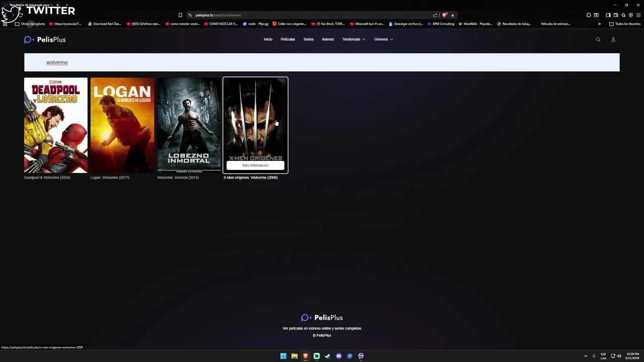Open the voxlis - Pfps.gg bookmark
This screenshot has width=644, height=362.
click(256, 24)
